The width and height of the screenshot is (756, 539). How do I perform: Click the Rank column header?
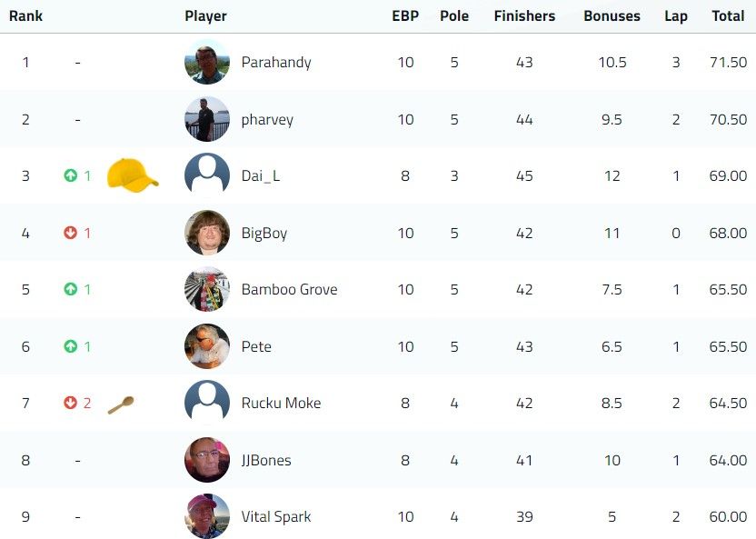click(25, 16)
